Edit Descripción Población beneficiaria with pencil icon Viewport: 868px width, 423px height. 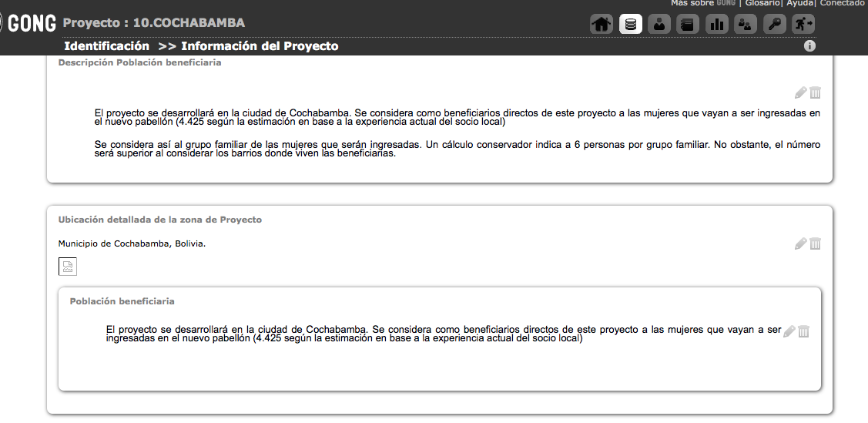tap(800, 92)
